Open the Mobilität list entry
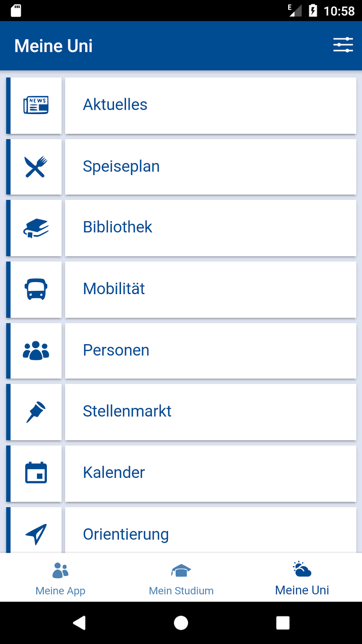Image resolution: width=362 pixels, height=644 pixels. click(x=210, y=289)
